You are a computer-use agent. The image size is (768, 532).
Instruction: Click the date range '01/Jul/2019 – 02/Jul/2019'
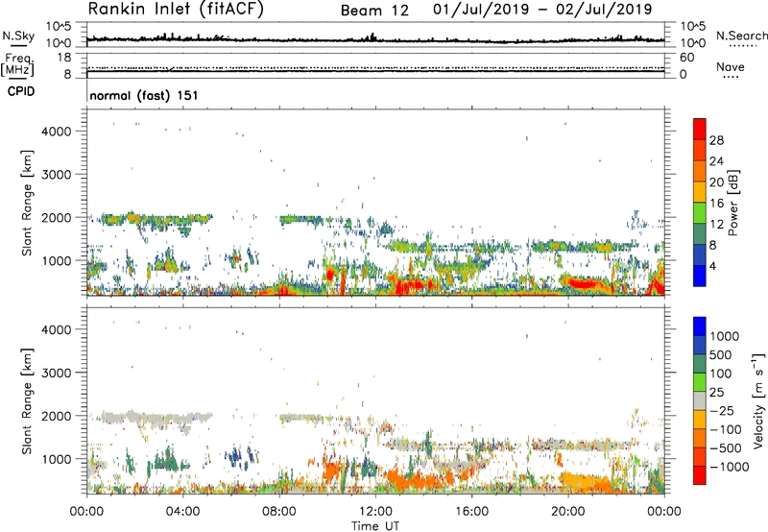(x=542, y=10)
